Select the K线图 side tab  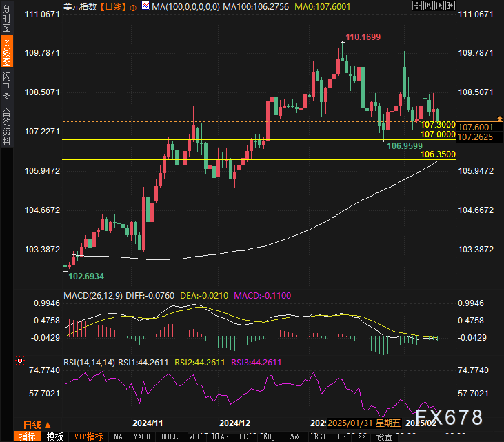[6, 52]
